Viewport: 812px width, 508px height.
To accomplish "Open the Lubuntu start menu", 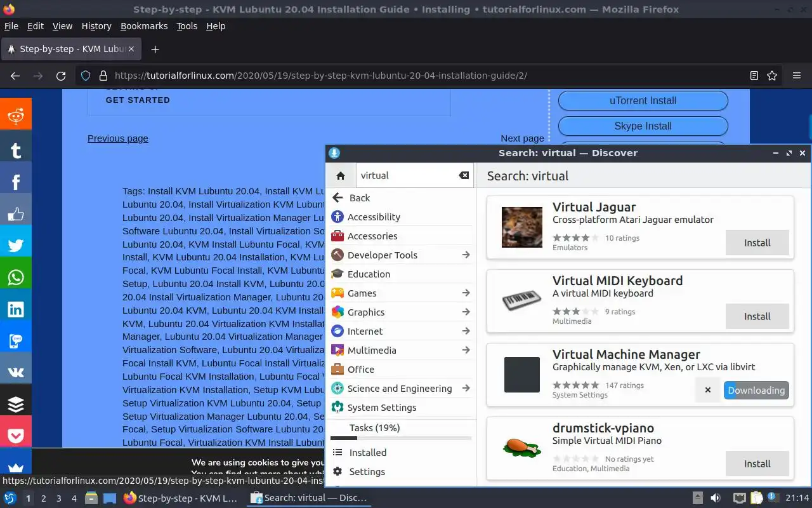I will [10, 498].
